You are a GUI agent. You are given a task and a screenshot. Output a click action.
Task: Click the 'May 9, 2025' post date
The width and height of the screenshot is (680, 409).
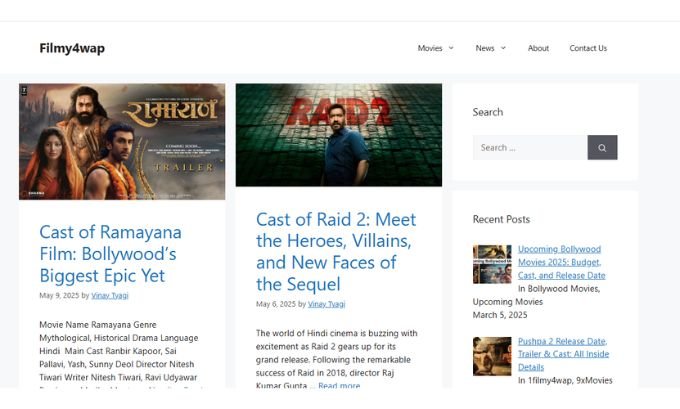pos(59,295)
